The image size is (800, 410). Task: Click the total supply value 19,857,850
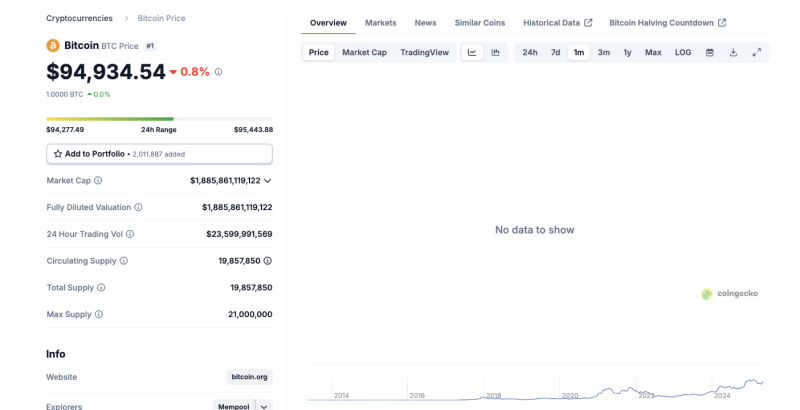(251, 288)
